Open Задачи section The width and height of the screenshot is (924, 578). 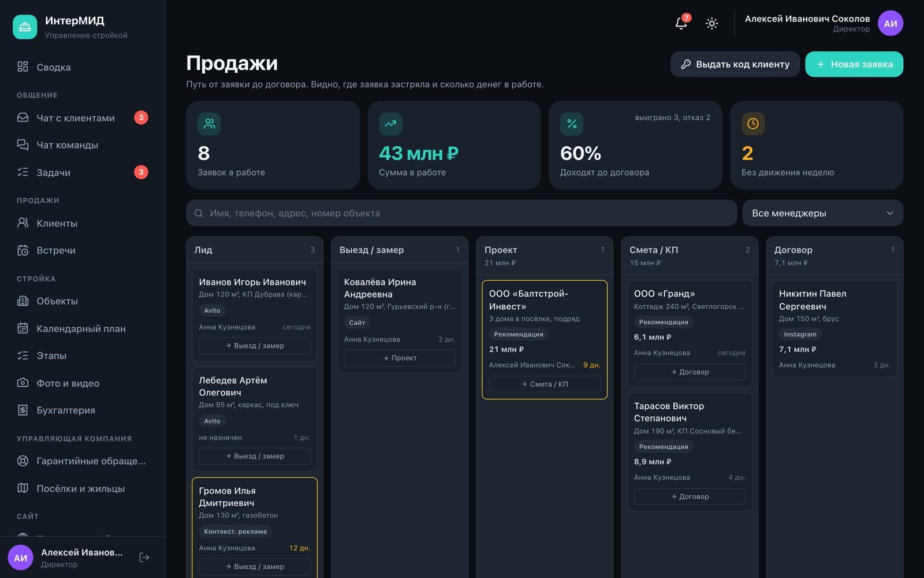[x=83, y=172]
